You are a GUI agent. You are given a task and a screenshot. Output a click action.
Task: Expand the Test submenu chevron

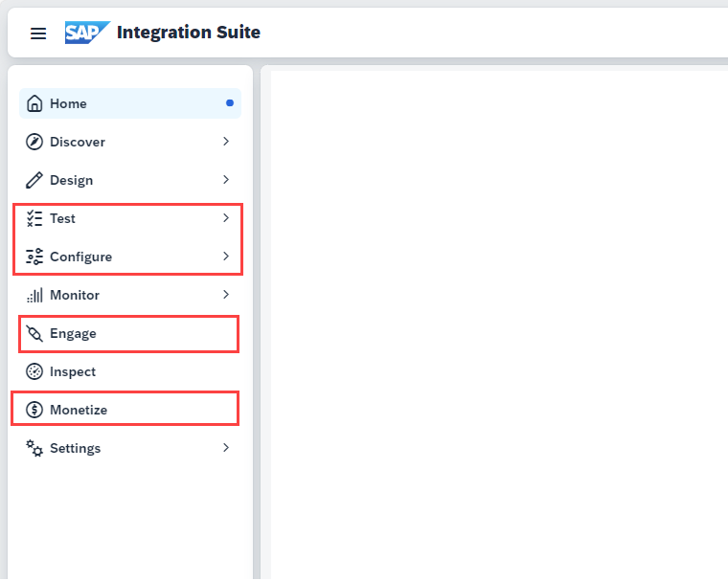click(x=226, y=218)
